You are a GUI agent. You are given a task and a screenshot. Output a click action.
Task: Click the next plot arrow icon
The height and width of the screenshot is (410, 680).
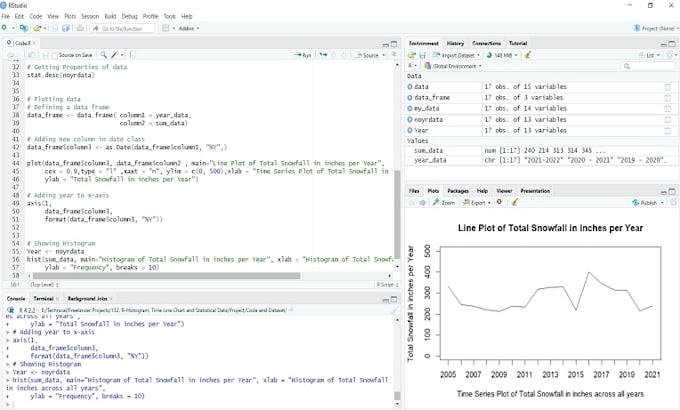pos(422,203)
